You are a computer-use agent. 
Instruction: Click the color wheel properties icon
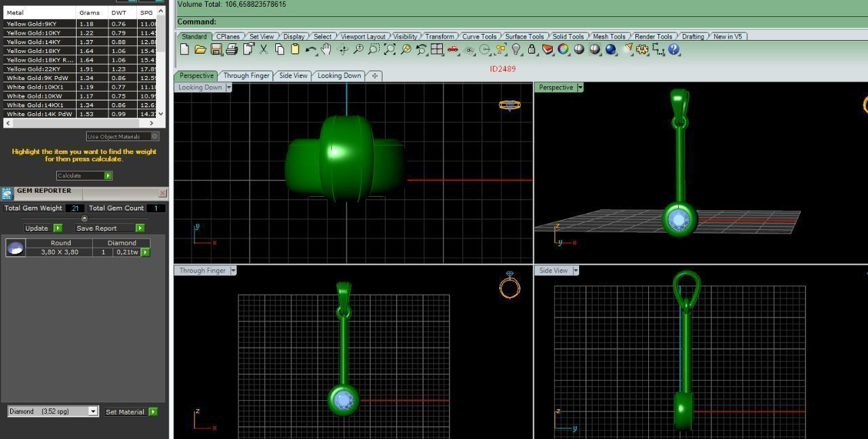[563, 49]
